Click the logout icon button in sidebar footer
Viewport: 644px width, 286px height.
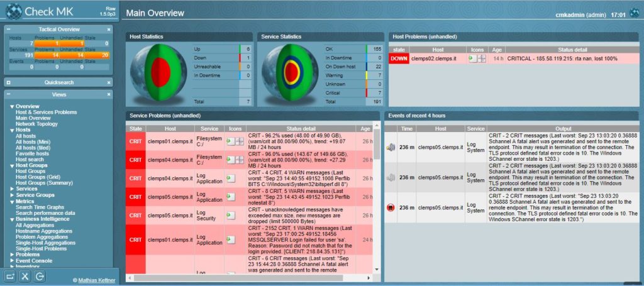[x=40, y=276]
